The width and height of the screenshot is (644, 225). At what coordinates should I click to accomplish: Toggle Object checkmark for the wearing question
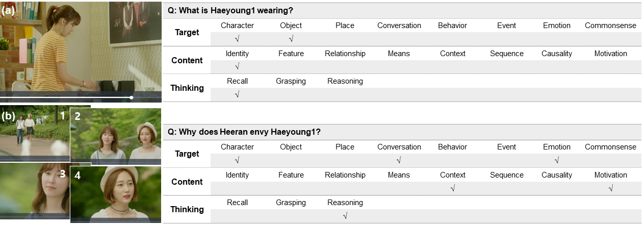[291, 39]
